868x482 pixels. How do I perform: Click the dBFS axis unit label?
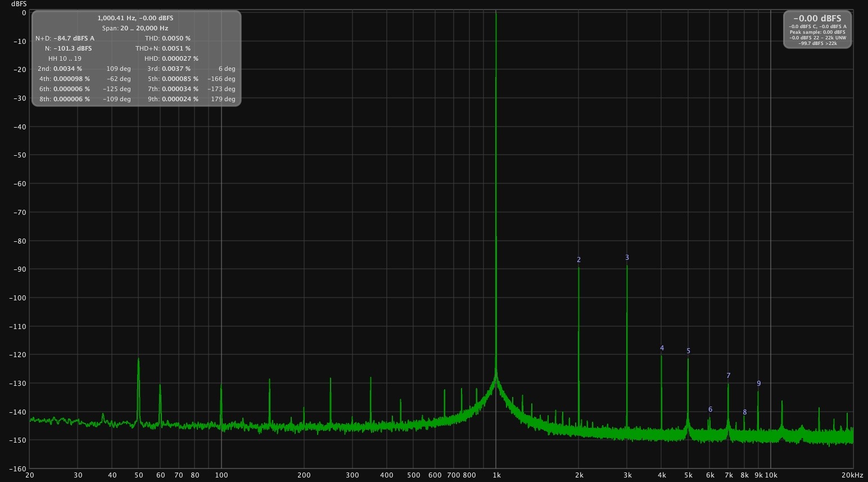pyautogui.click(x=19, y=4)
